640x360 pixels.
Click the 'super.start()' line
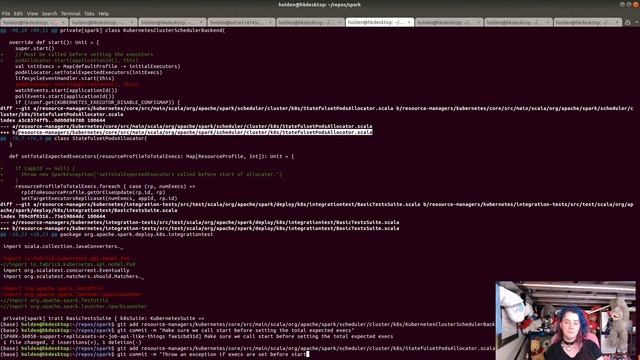point(35,48)
